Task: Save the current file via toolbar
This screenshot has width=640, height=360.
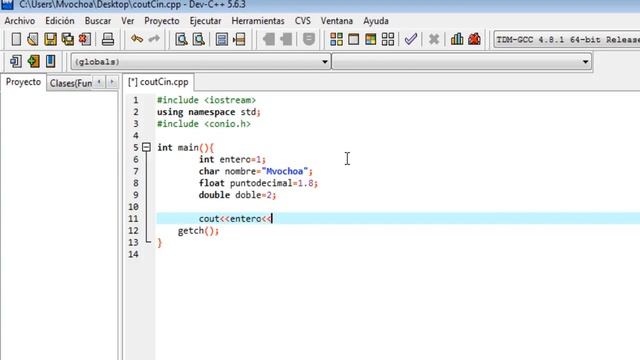Action: coord(50,39)
